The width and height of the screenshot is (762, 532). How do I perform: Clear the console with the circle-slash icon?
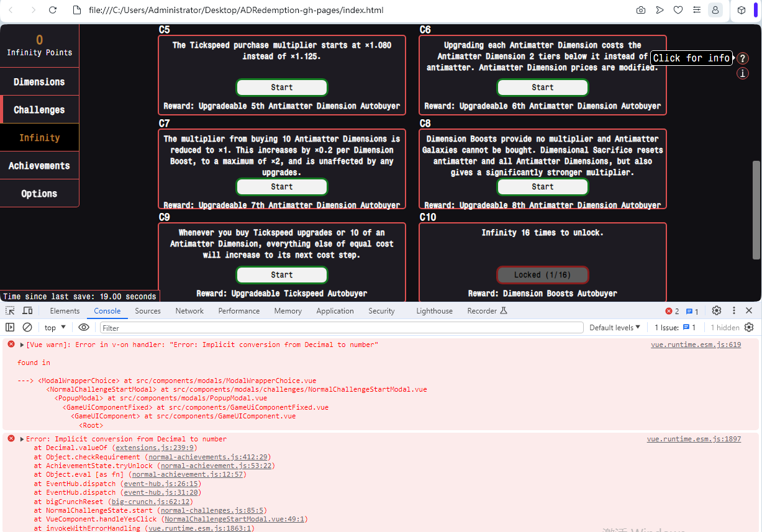coord(26,327)
